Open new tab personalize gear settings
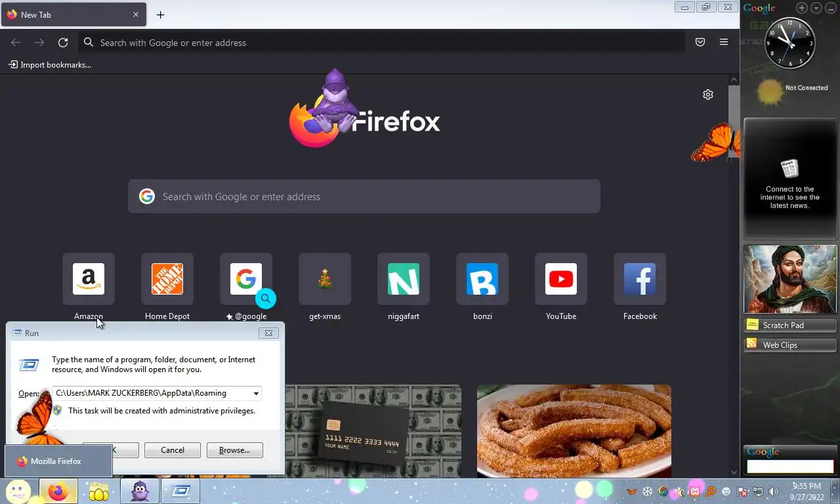Viewport: 840px width, 504px height. (708, 94)
